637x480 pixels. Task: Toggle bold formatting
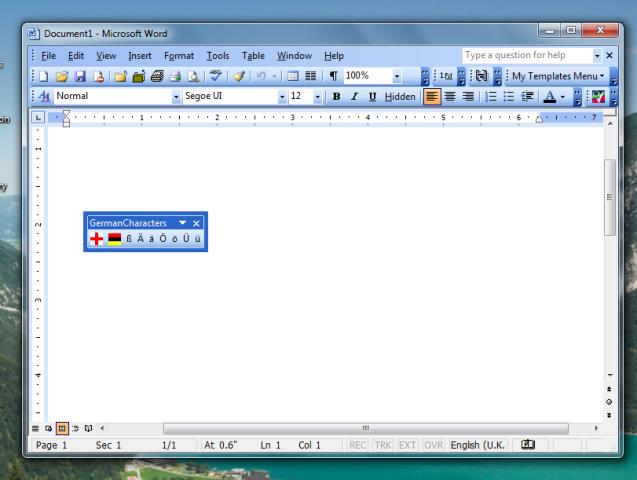tap(336, 96)
